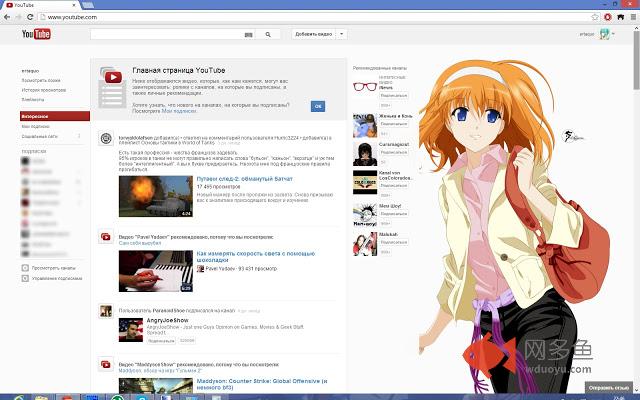Click the Добавить видео upload button
This screenshot has height=400, width=640.
point(313,34)
